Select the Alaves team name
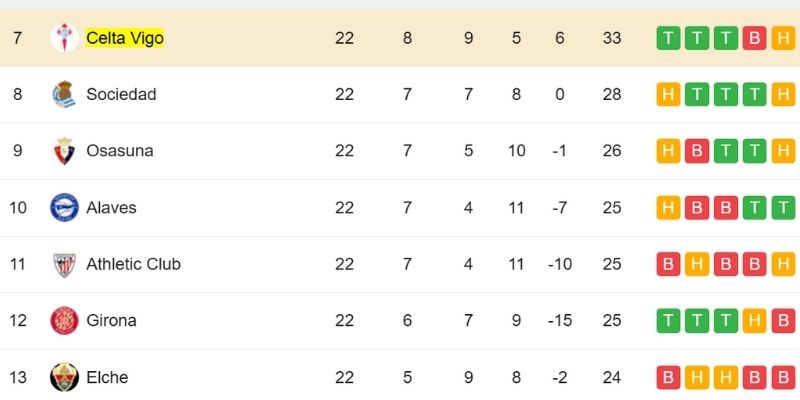The image size is (800, 400). click(111, 208)
